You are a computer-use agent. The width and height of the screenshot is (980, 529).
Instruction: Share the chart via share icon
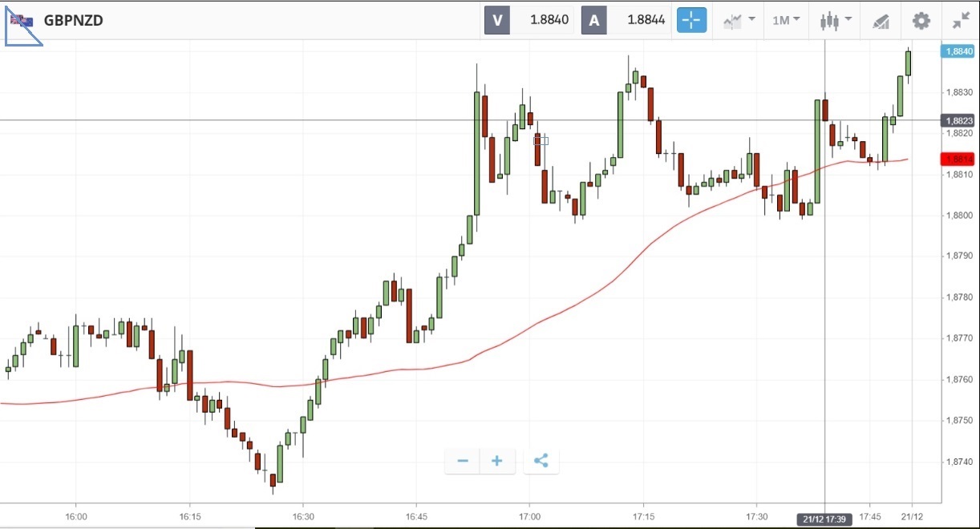pos(541,461)
